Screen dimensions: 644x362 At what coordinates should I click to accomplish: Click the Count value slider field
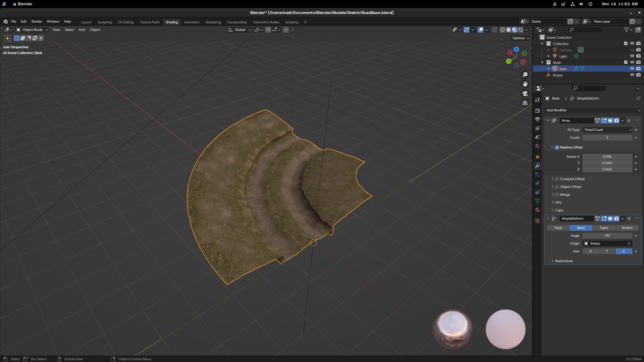(x=607, y=138)
